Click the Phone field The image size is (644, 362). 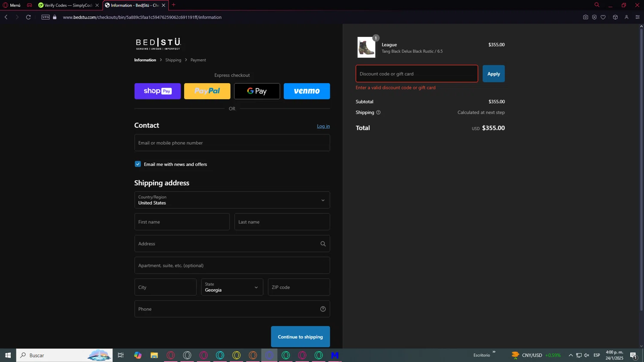click(232, 309)
